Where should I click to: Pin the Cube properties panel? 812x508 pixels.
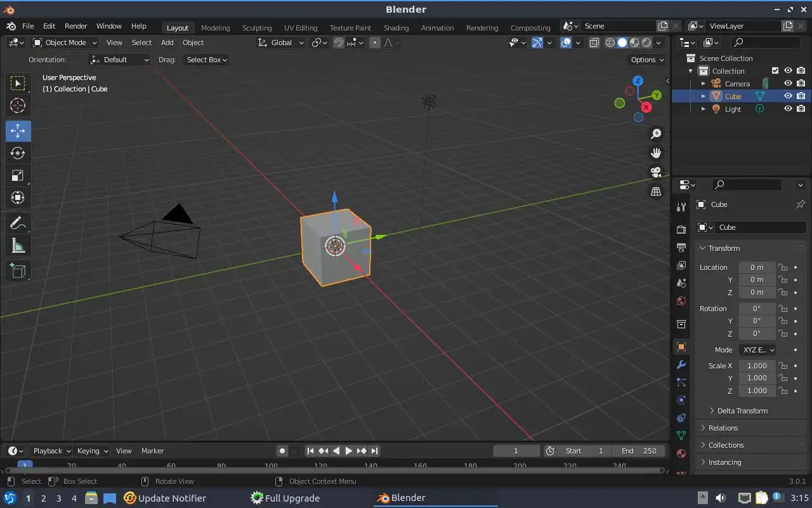click(x=801, y=204)
